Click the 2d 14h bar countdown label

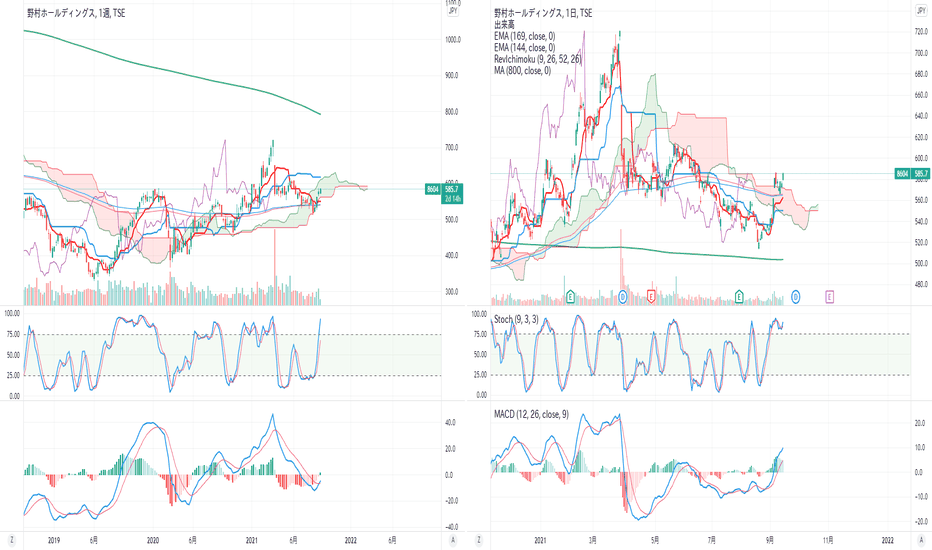pyautogui.click(x=452, y=199)
